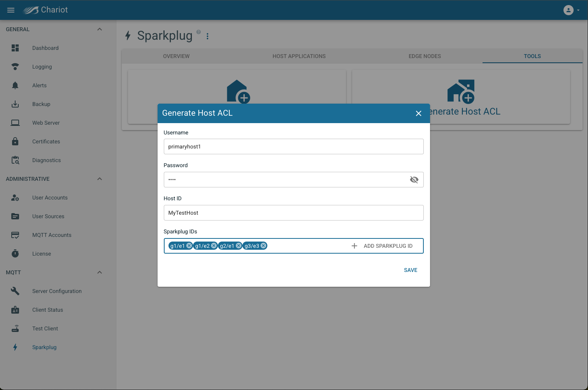Open Logging from the sidebar
The image size is (588, 390).
[x=42, y=67]
